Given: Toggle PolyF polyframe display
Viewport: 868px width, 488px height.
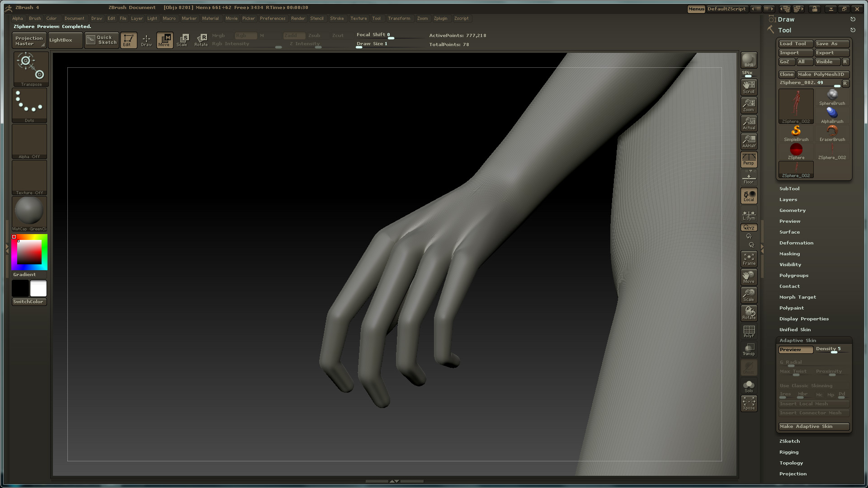Looking at the screenshot, I should (749, 331).
